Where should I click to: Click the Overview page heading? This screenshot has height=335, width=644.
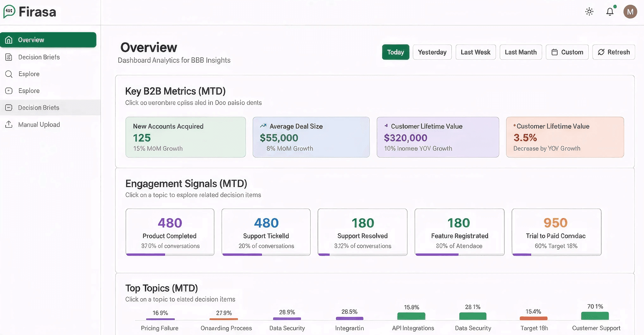(x=149, y=47)
